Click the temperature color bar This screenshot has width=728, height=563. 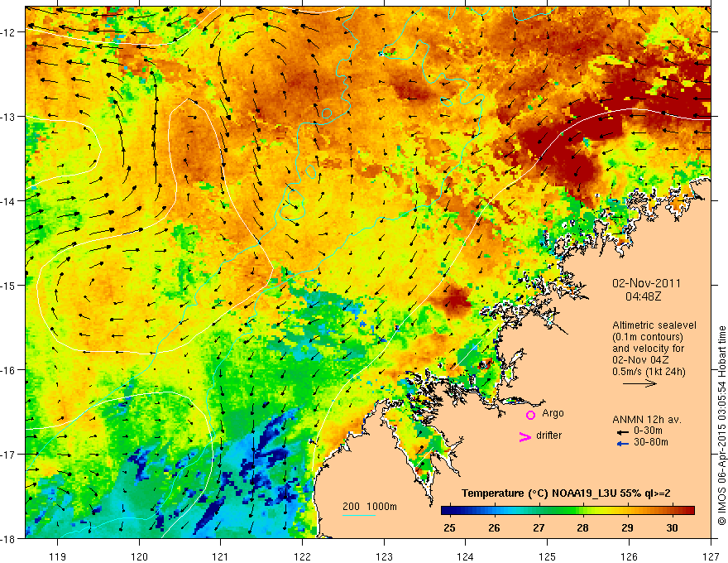click(568, 511)
